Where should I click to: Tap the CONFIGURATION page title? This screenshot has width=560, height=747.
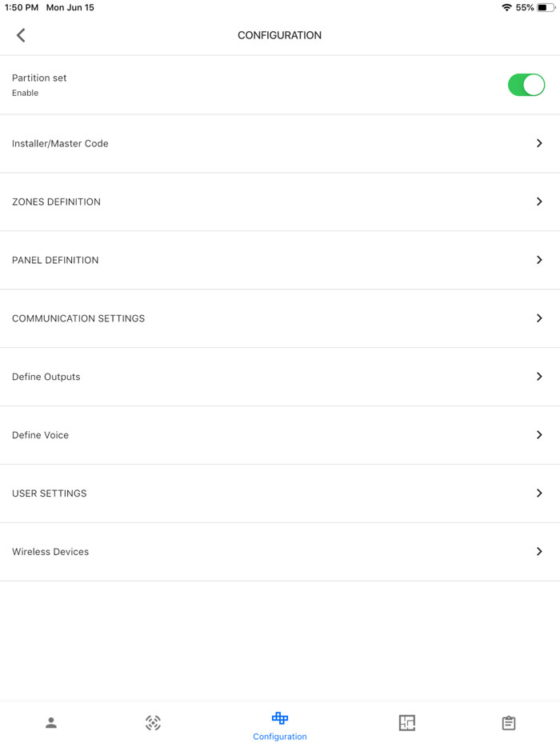[279, 35]
